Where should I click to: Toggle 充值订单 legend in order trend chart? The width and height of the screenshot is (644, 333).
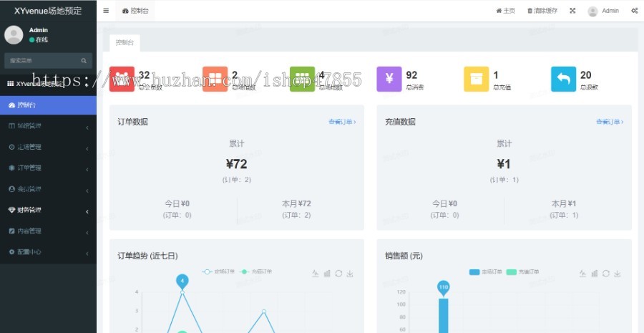(x=255, y=271)
